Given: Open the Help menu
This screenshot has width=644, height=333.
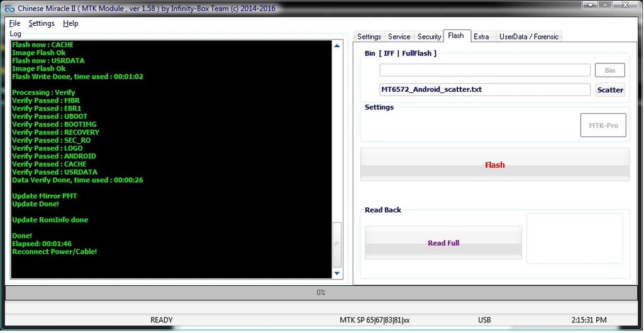Looking at the screenshot, I should coord(70,23).
